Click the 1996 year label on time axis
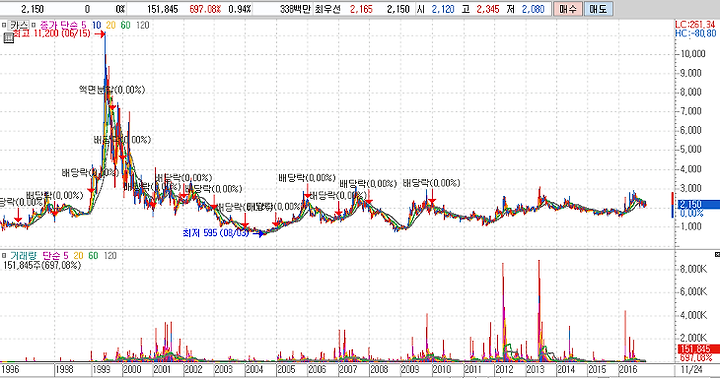The width and height of the screenshot is (720, 378). 10,369
